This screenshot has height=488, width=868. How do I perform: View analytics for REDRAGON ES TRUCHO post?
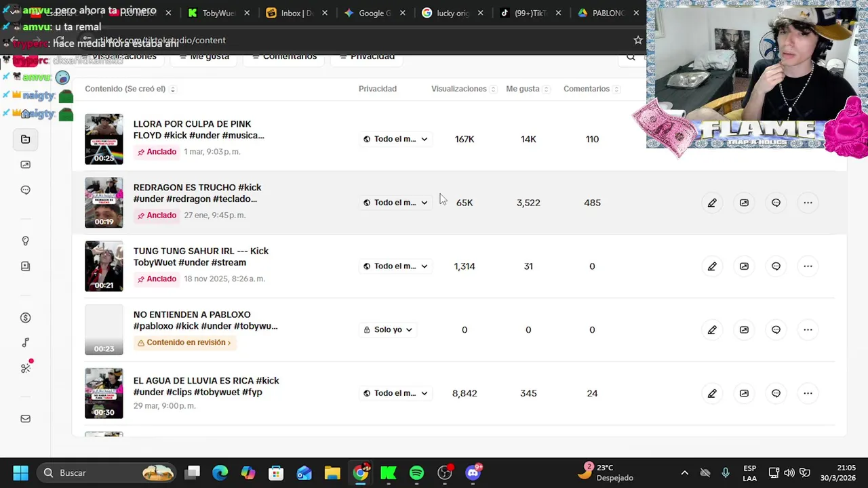(744, 203)
